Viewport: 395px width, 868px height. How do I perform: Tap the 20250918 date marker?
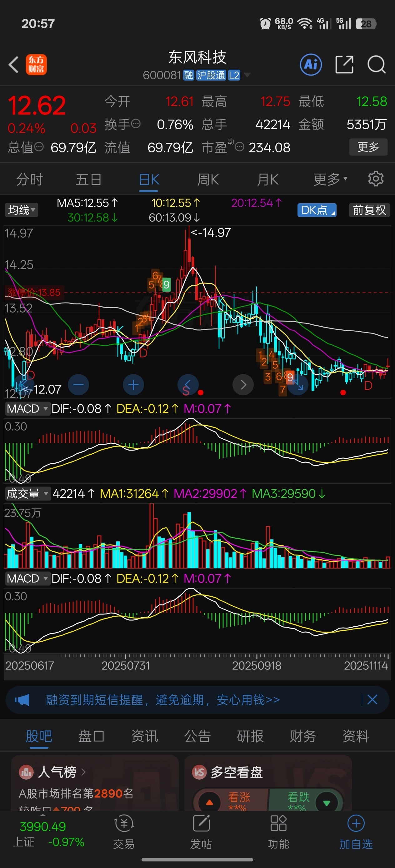[x=256, y=665]
